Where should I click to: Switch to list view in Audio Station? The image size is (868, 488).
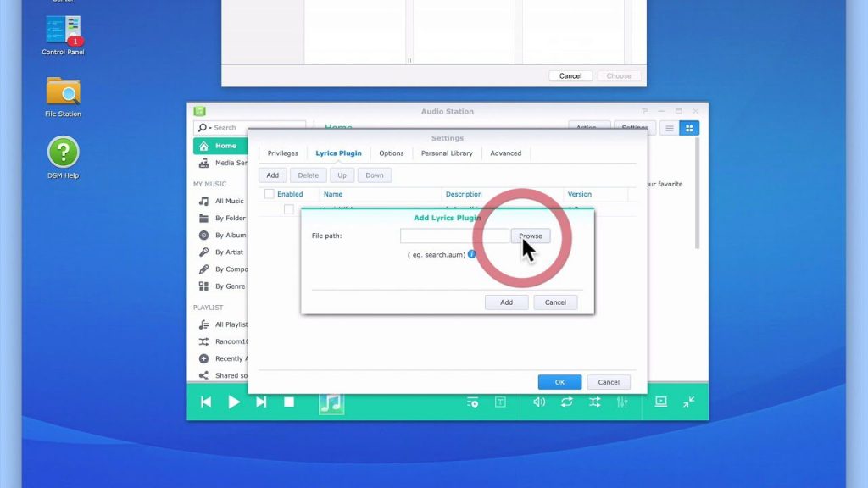[670, 129]
